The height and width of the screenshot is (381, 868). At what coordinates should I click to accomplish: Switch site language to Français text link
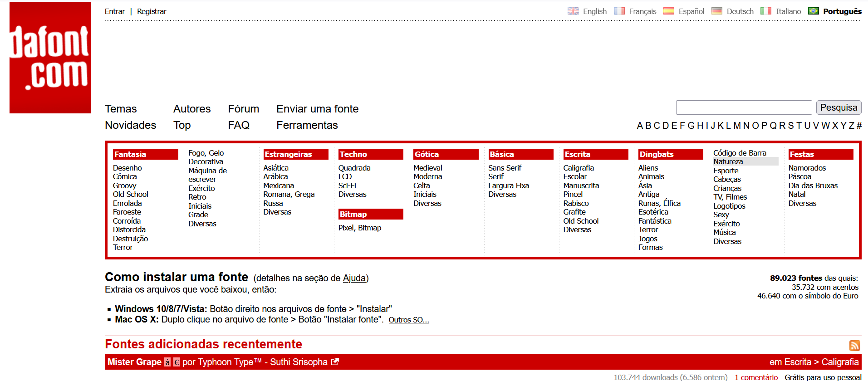coord(642,11)
